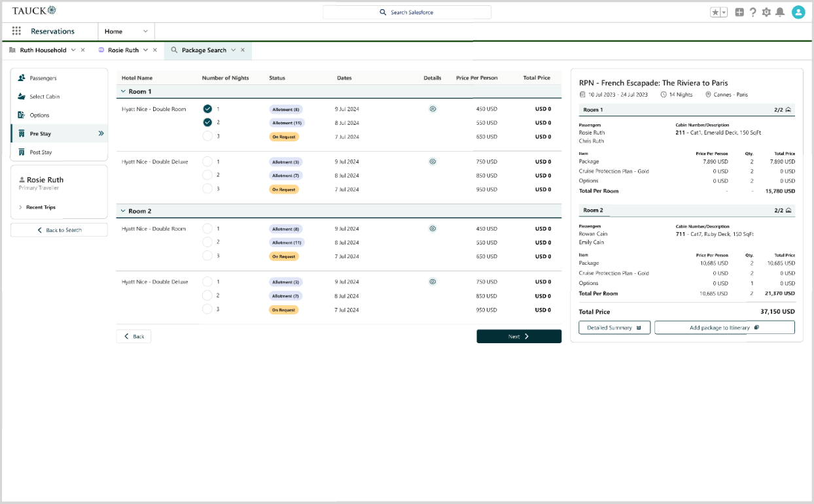Select Post Stay in the sidebar

click(41, 152)
